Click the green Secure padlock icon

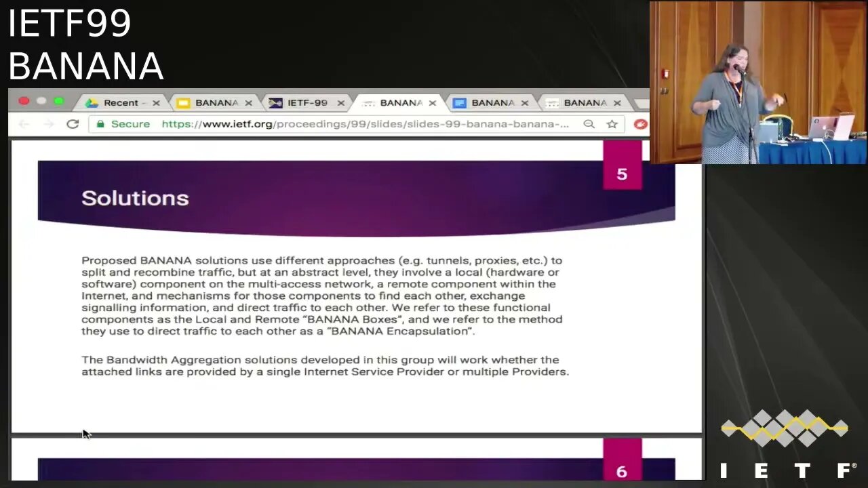[x=100, y=124]
